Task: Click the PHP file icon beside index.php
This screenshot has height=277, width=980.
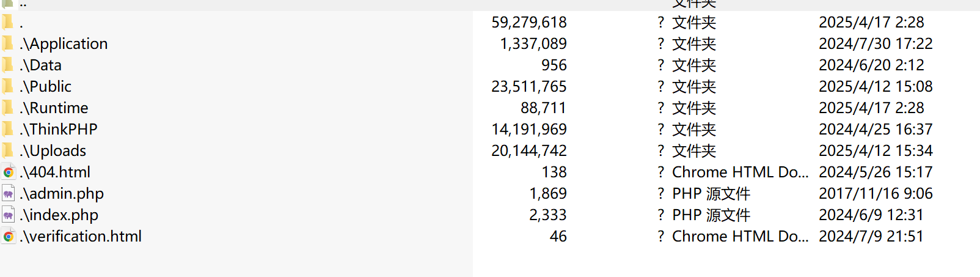Action: [x=8, y=215]
